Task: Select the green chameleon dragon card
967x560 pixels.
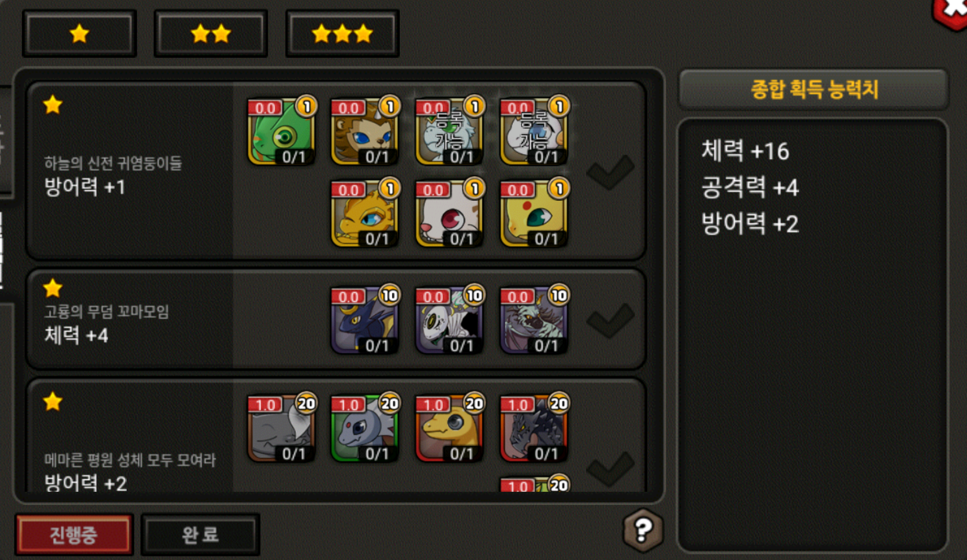Action: click(x=281, y=131)
